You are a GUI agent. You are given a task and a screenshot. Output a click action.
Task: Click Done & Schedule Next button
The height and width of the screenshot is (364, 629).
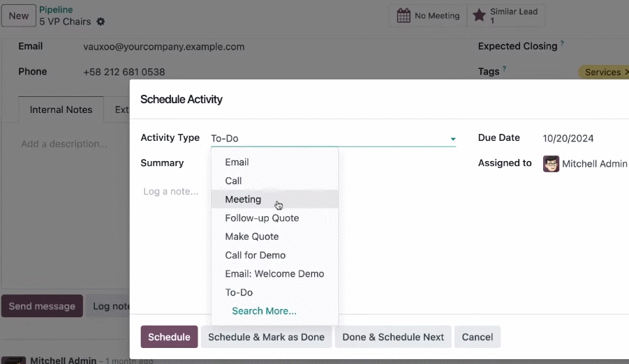point(393,337)
